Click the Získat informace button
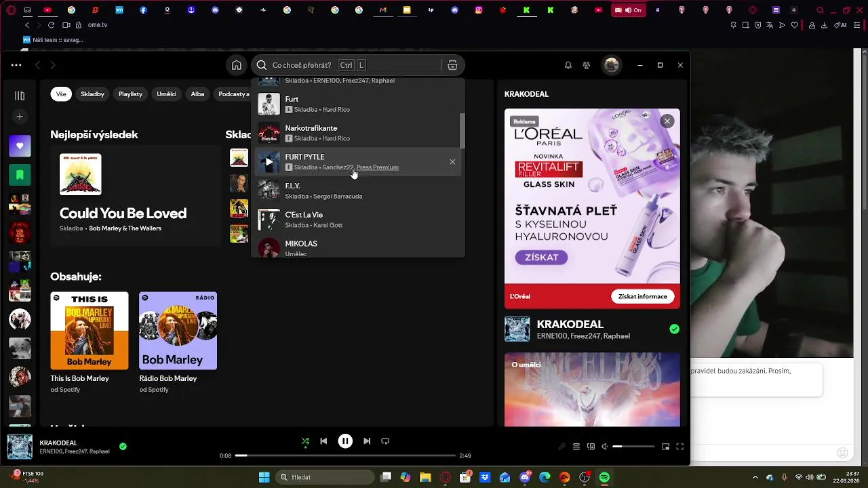The image size is (868, 488). tap(642, 296)
